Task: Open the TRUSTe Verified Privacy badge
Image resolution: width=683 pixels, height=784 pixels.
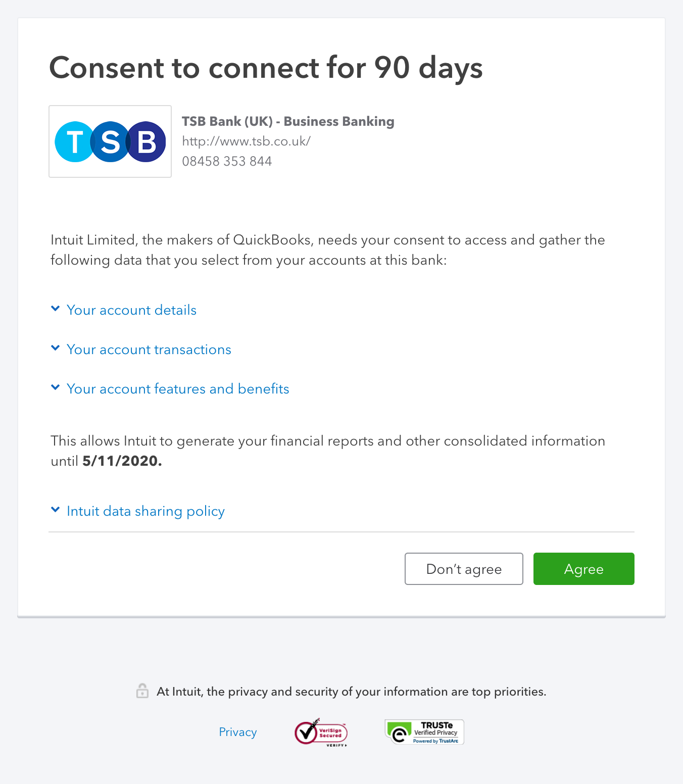Action: click(x=424, y=732)
